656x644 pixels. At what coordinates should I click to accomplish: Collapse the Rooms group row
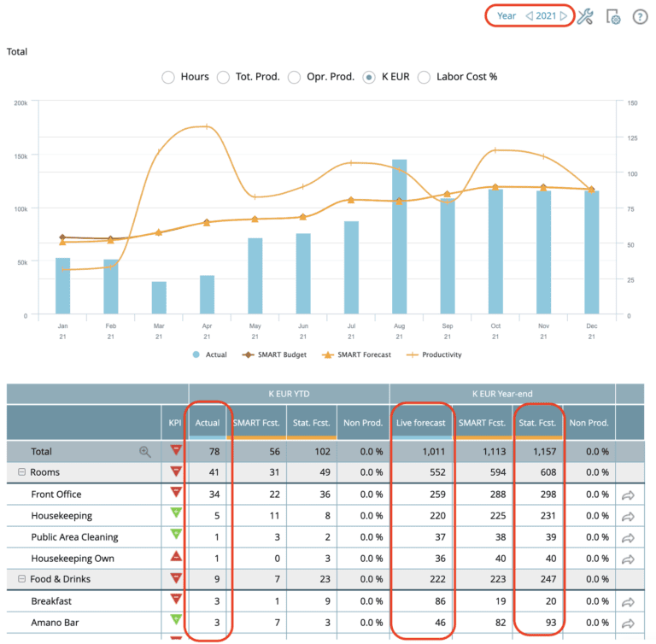pos(20,472)
